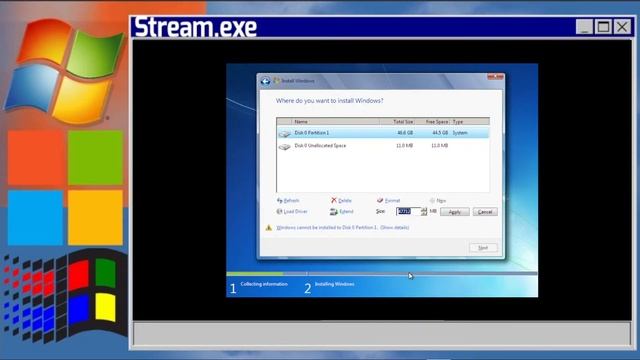Click the "Where do you want to install Windows?" heading
The image size is (640, 360).
pyautogui.click(x=329, y=100)
